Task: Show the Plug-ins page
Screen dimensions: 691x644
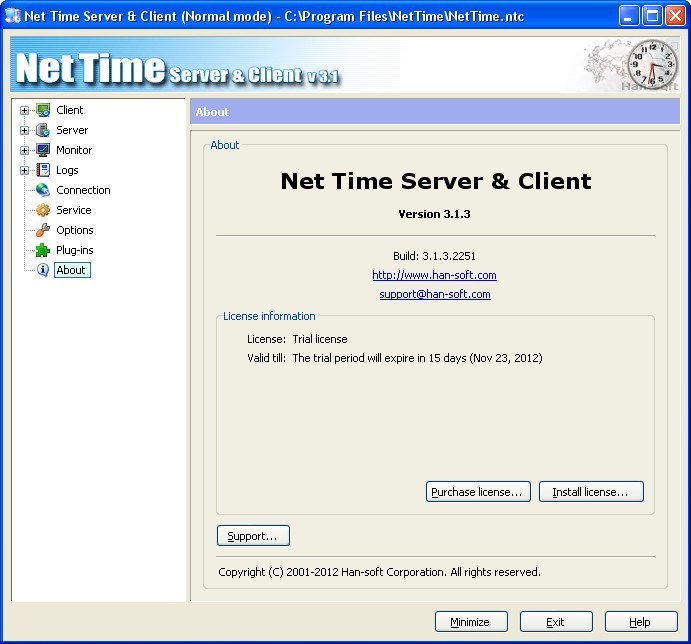Action: coord(74,250)
